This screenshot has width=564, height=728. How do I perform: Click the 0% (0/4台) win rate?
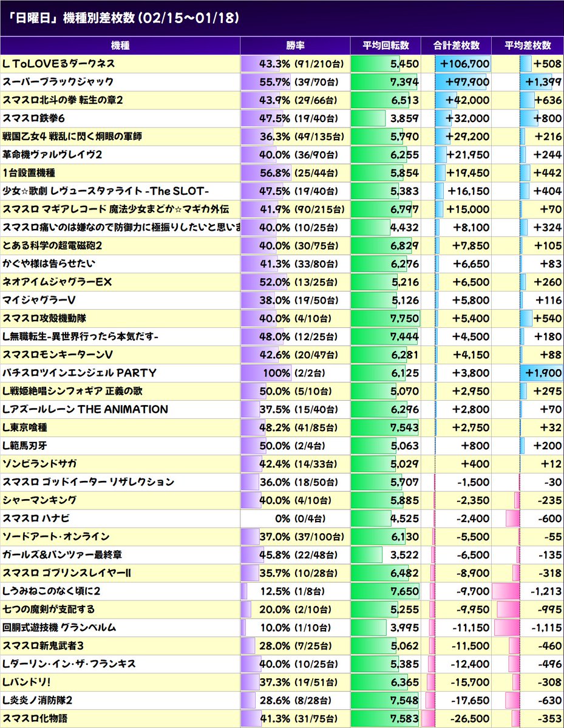tap(301, 518)
